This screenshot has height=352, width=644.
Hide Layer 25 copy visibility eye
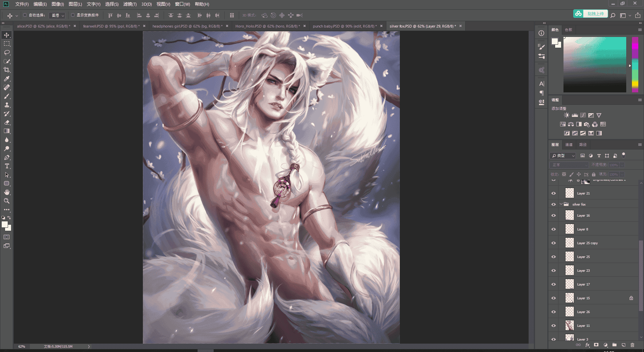[554, 243]
